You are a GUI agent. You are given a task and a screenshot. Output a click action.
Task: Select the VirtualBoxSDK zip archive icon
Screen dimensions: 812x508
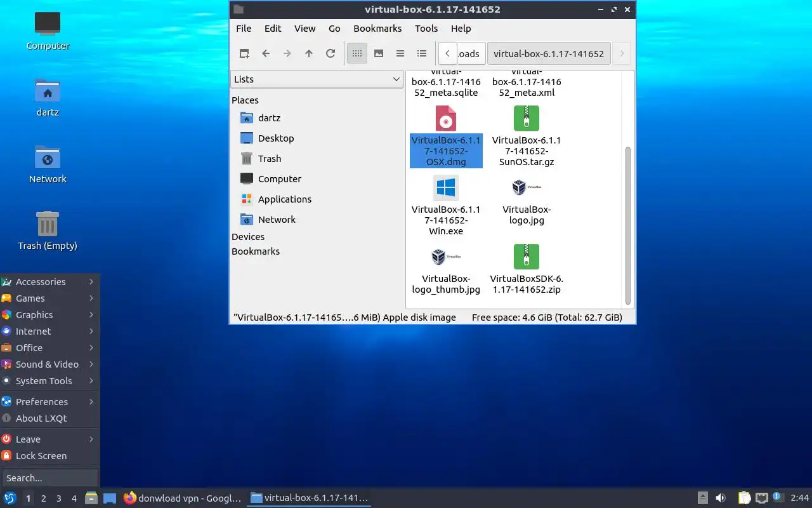coord(527,257)
